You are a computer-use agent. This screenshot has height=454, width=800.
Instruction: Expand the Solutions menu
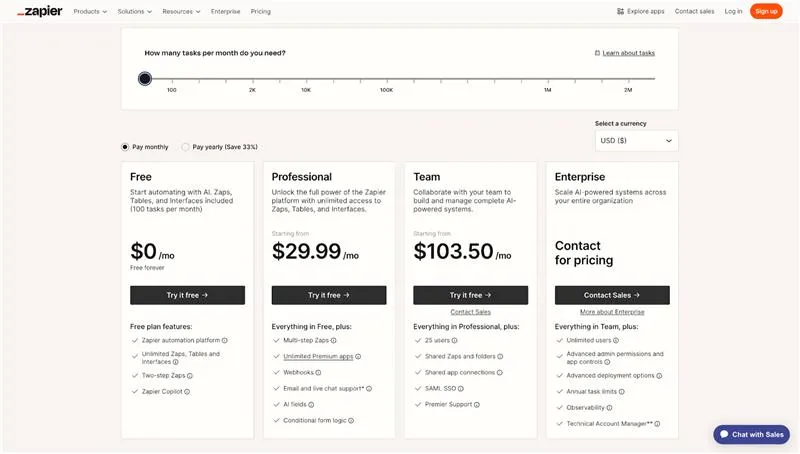pos(134,11)
